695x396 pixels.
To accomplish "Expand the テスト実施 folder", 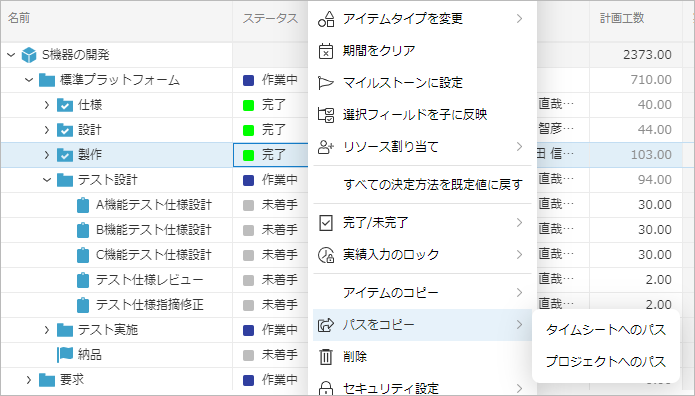I will (47, 330).
